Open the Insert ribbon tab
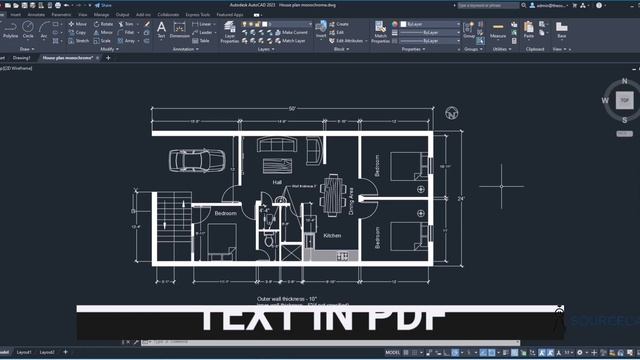Image resolution: width=640 pixels, height=360 pixels. pos(15,15)
